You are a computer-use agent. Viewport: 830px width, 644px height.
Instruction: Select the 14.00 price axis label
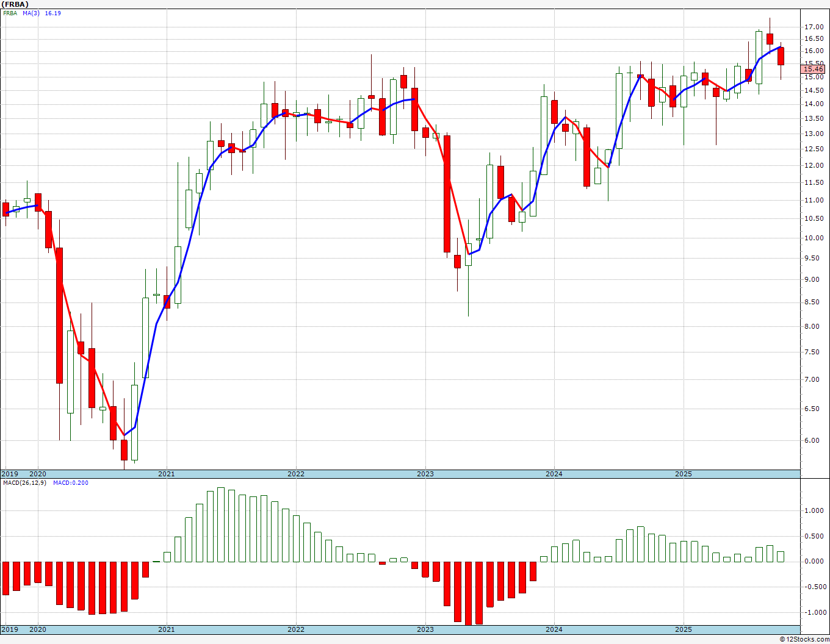tap(814, 104)
